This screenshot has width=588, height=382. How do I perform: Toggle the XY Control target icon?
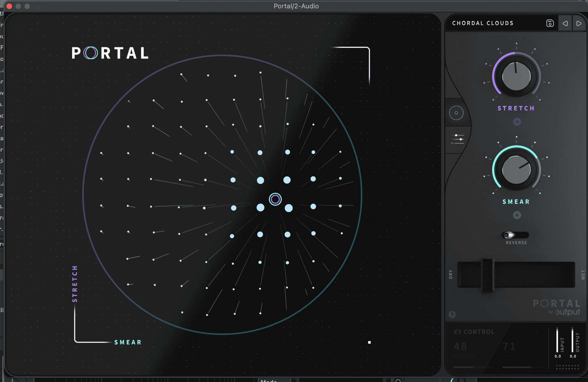[537, 332]
